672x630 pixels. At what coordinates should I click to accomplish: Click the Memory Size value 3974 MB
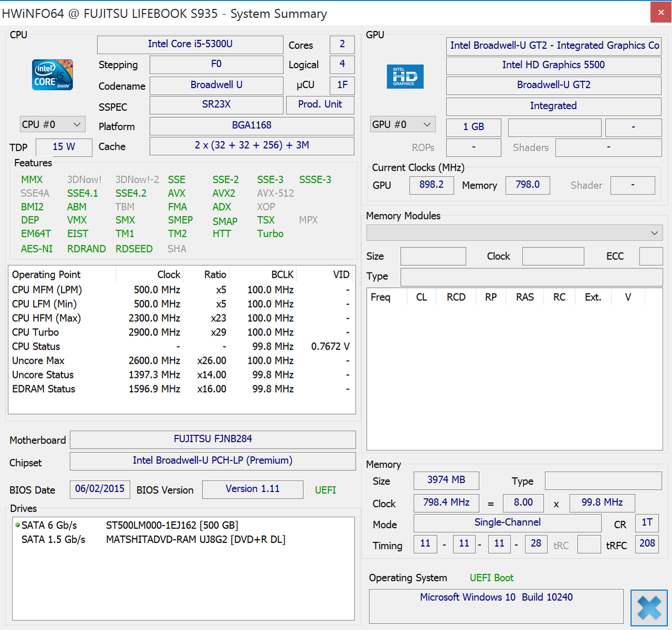(x=446, y=480)
